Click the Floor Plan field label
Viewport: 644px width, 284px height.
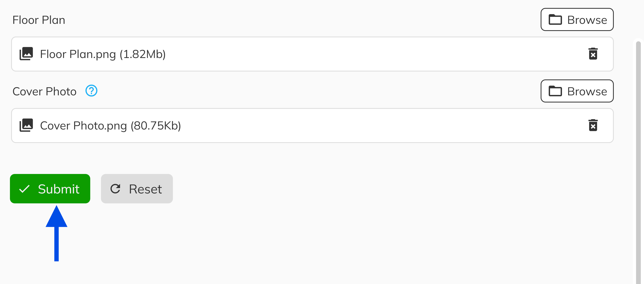[x=39, y=20]
